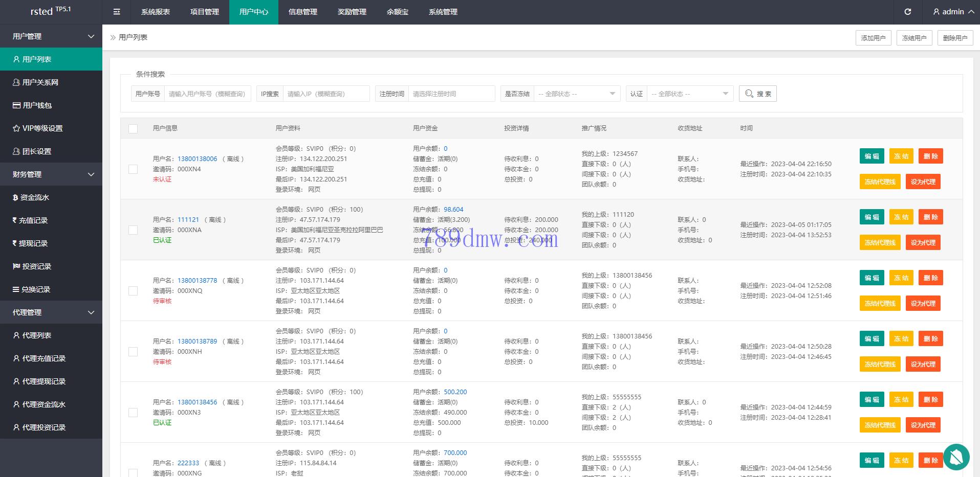This screenshot has height=477, width=980.
Task: Tick the checkbox for user 13800138006
Action: pyautogui.click(x=133, y=169)
